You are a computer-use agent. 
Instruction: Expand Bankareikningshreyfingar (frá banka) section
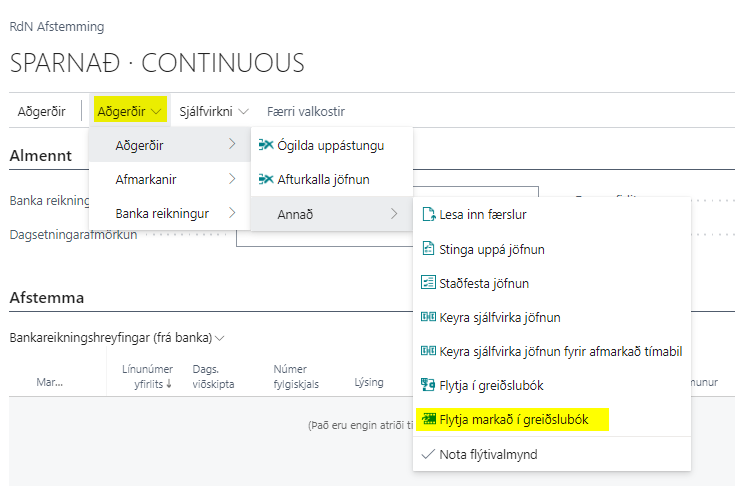(x=117, y=338)
